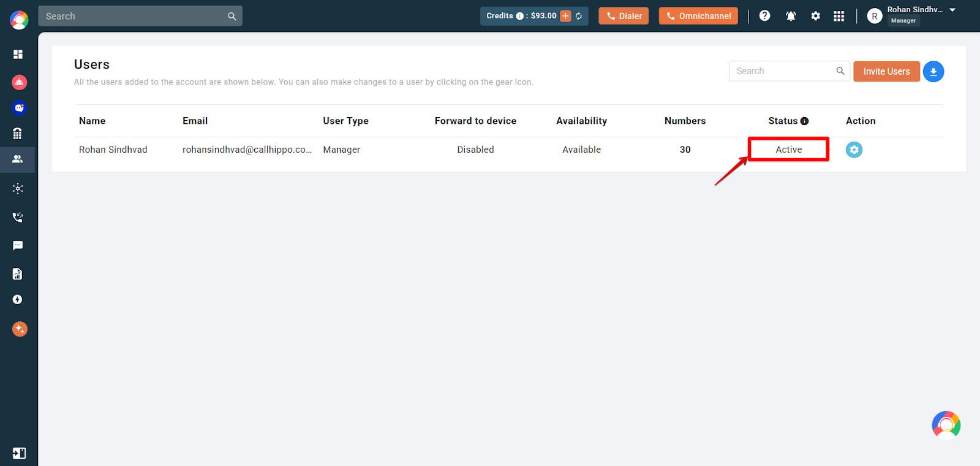
Task: Click the $93.00 credits amount
Action: click(x=544, y=16)
